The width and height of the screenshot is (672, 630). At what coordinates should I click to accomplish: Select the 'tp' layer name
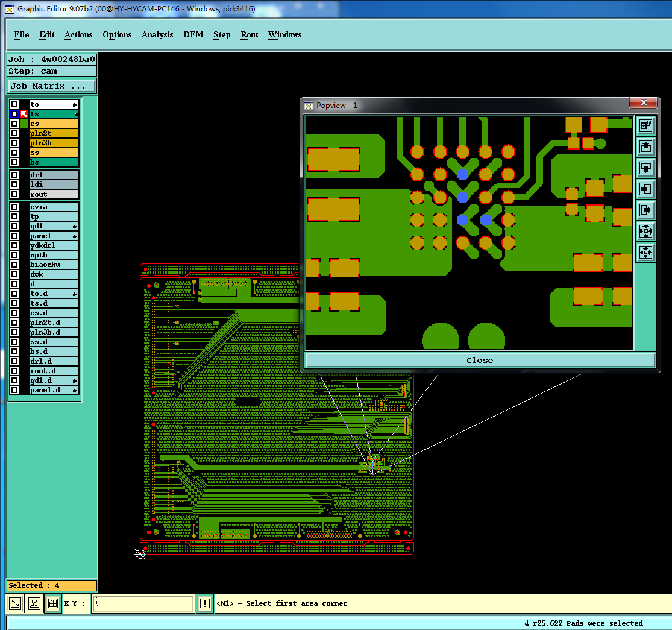point(54,217)
